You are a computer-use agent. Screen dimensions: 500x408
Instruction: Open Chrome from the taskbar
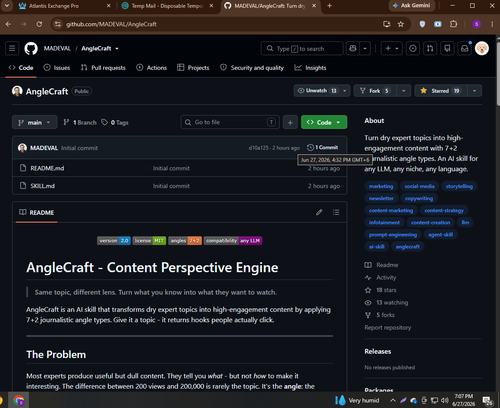19,400
